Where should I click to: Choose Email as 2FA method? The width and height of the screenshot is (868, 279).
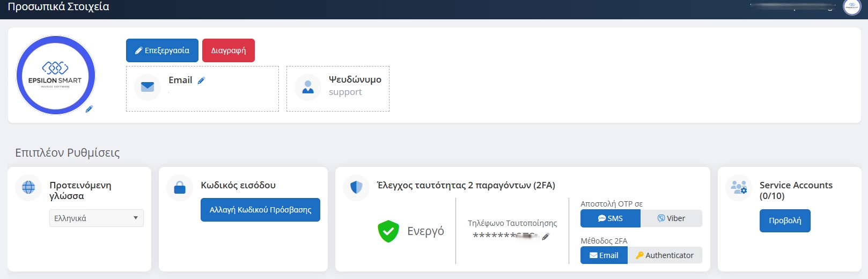coord(604,255)
